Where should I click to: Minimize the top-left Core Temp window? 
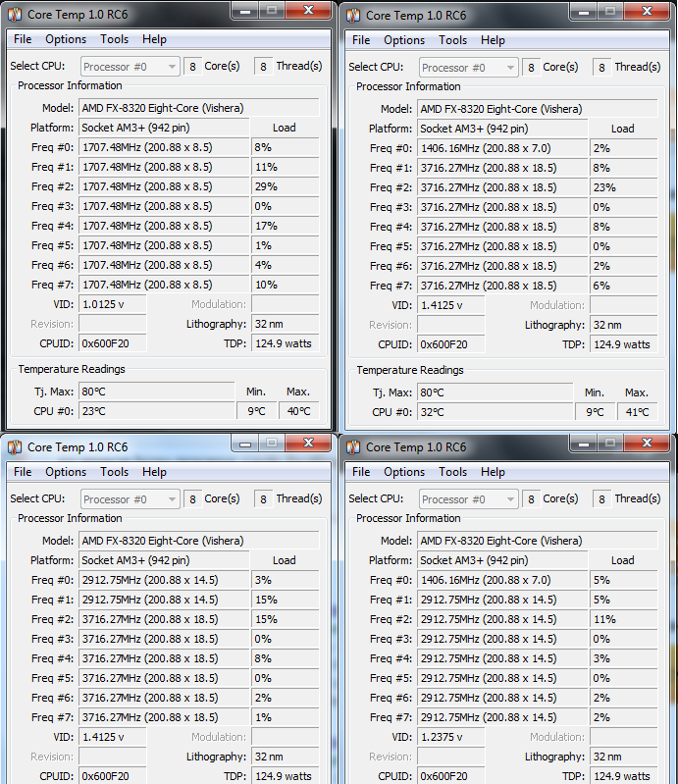[245, 11]
